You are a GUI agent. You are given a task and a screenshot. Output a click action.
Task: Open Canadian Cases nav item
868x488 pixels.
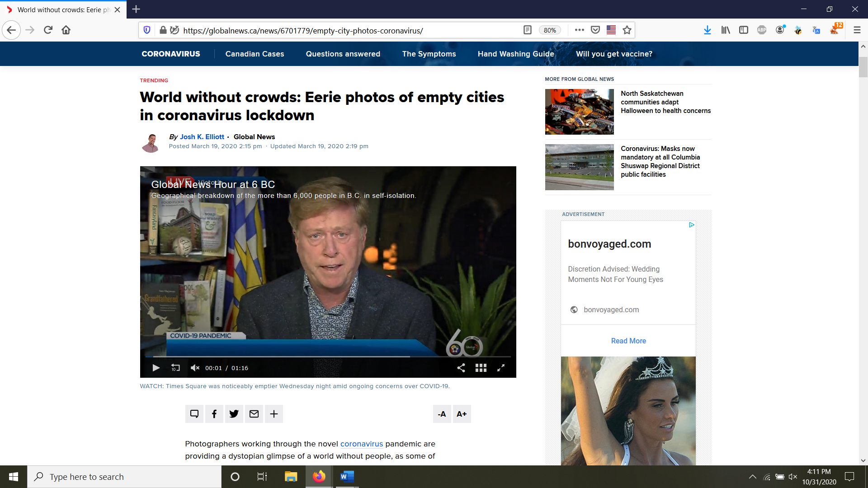255,54
